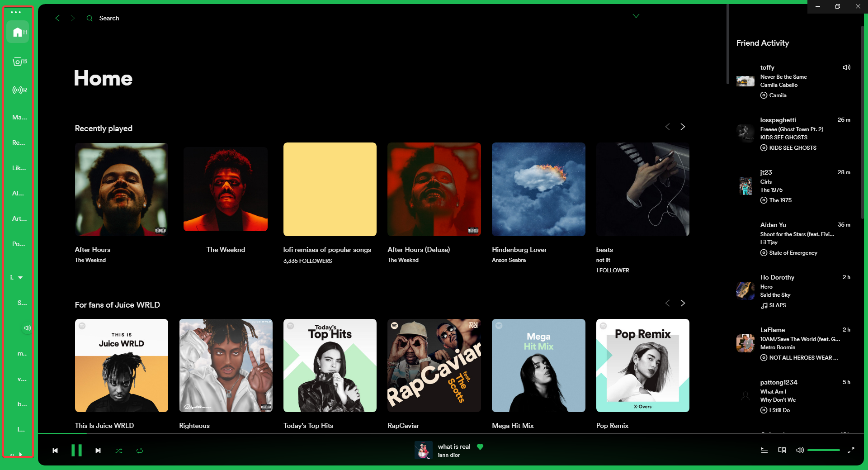Select the Radio icon in the sidebar
Image resolution: width=868 pixels, height=470 pixels.
(x=19, y=90)
